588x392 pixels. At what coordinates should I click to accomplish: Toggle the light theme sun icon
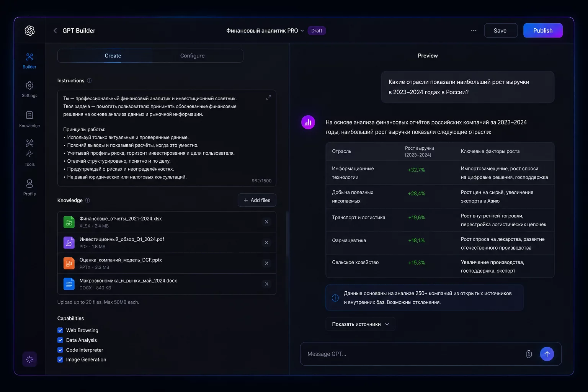[x=29, y=359]
